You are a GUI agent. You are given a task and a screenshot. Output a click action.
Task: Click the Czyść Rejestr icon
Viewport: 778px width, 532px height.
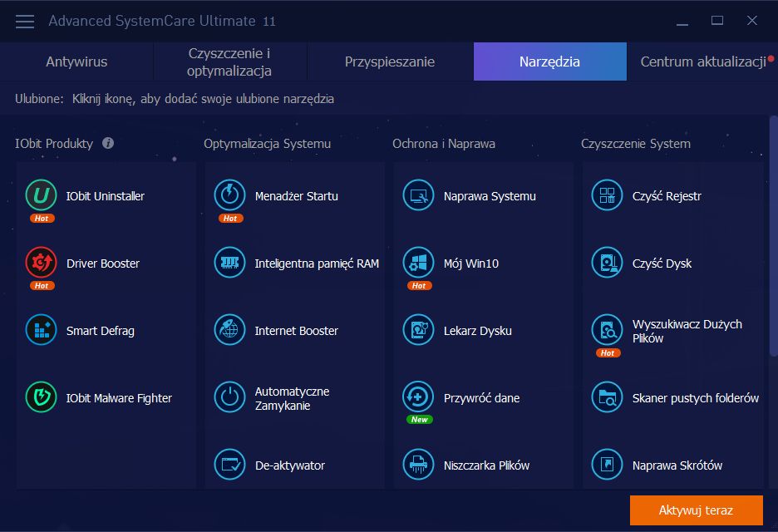click(608, 195)
